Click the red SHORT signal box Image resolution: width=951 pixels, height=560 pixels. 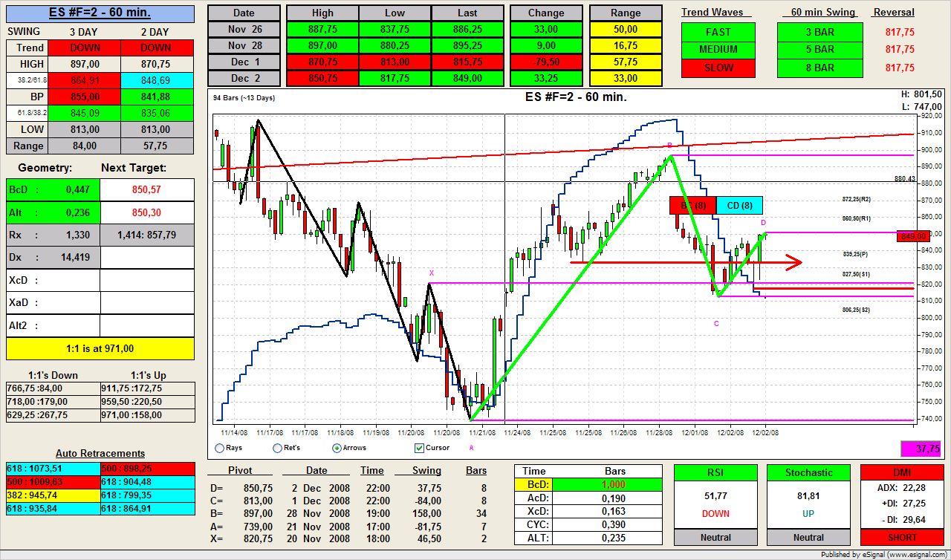[901, 537]
